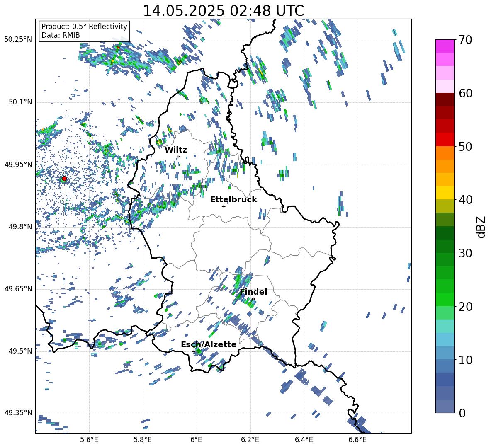Click the Findel city label

[253, 292]
